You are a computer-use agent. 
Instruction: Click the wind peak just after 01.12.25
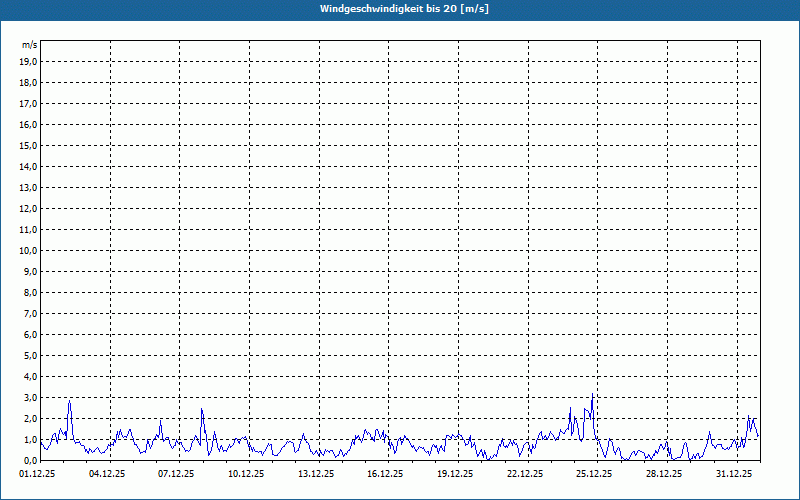tap(70, 402)
